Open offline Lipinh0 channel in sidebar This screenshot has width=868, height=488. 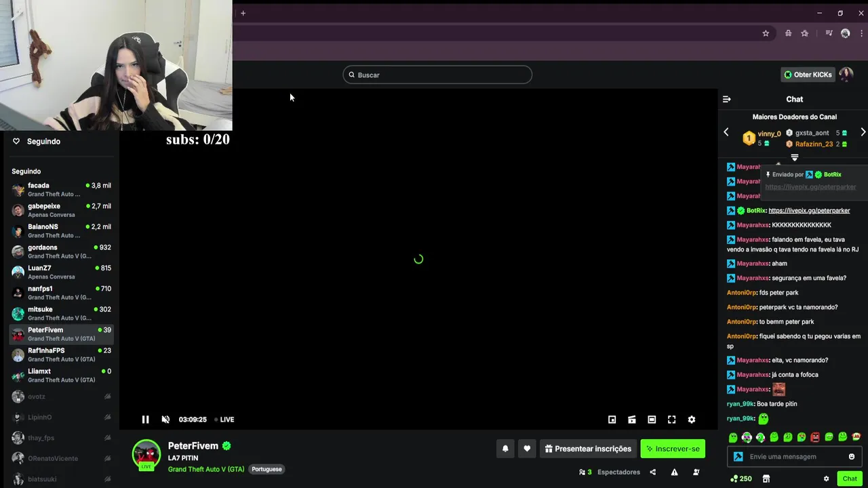61,418
